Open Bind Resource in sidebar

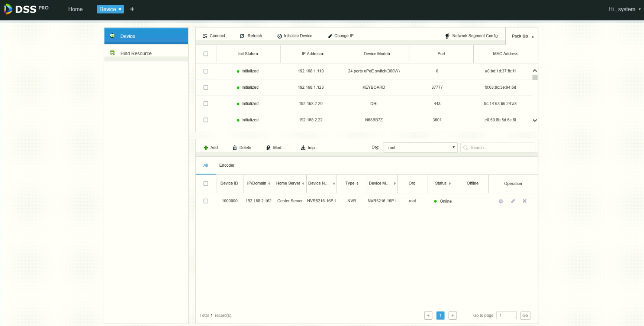tap(136, 53)
